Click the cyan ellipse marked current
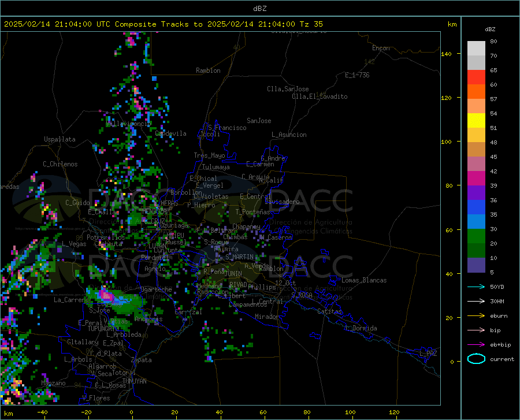Screen dimensions: 520x420 [x=476, y=359]
